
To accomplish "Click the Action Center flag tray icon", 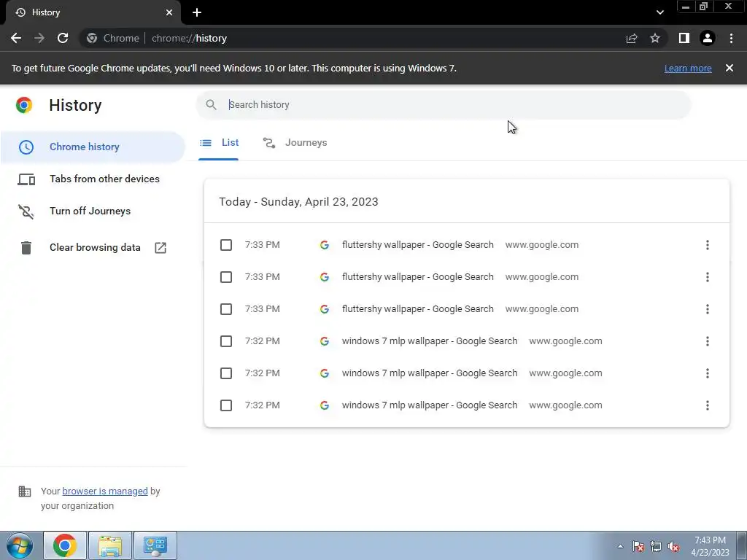I will coord(638,546).
